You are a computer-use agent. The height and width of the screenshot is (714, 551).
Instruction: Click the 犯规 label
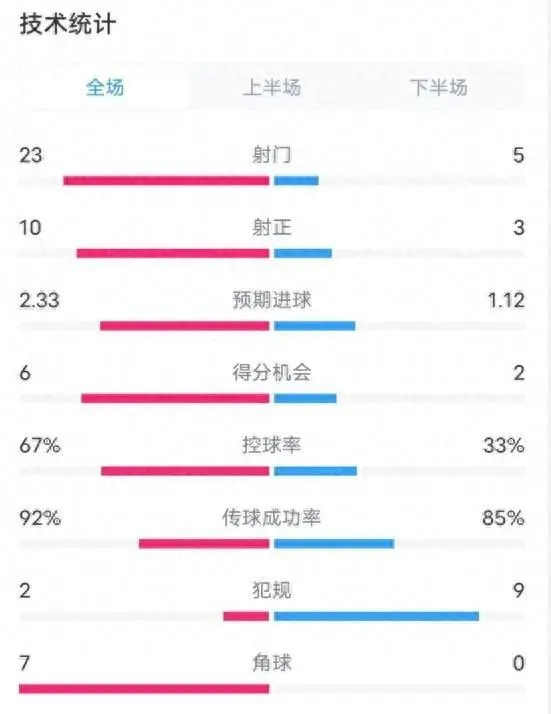pos(272,590)
